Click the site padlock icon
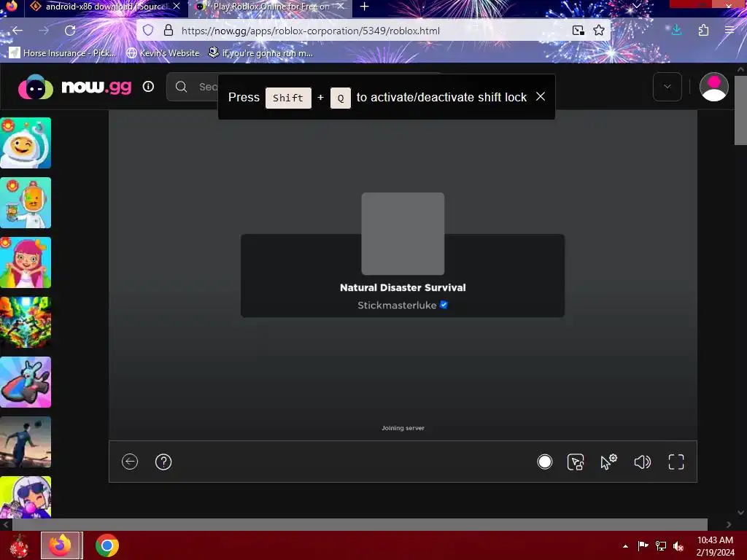Image resolution: width=747 pixels, height=560 pixels. pos(169,31)
